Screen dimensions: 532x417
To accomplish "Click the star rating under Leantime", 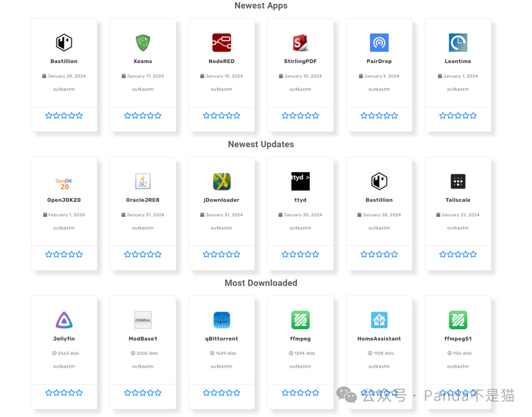I will [x=458, y=115].
